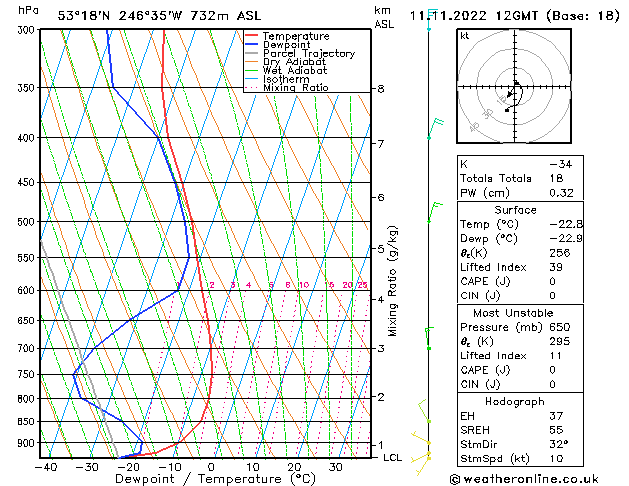The height and width of the screenshot is (486, 629).
Task: Click the Most Unstable 'CIN (J)' label
Action: pyautogui.click(x=480, y=384)
